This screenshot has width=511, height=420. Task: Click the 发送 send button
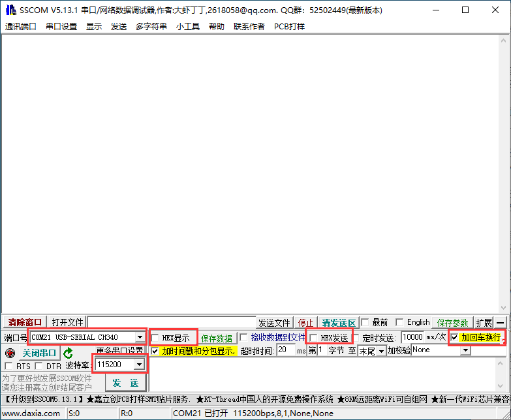(125, 383)
